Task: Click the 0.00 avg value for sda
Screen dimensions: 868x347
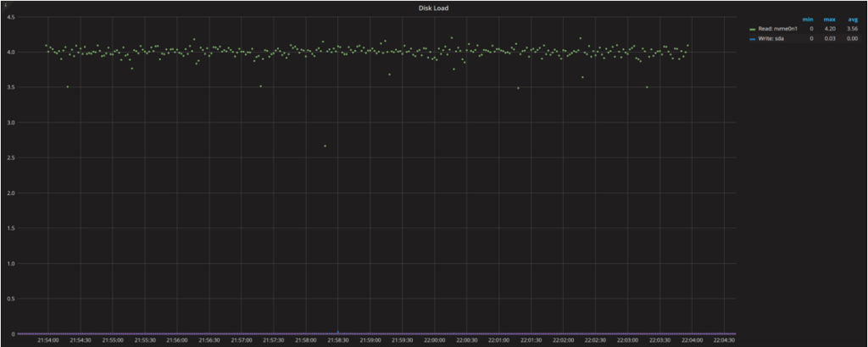Action: tap(853, 39)
